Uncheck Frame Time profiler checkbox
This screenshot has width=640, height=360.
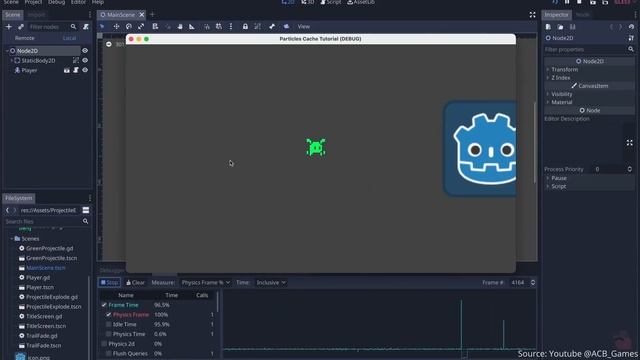pyautogui.click(x=104, y=305)
